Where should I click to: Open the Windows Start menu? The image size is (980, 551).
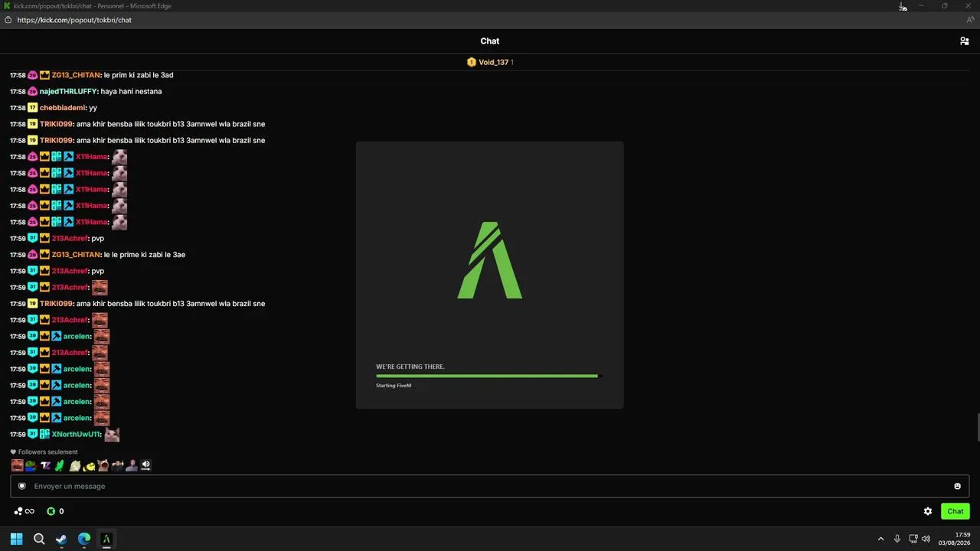coord(16,539)
